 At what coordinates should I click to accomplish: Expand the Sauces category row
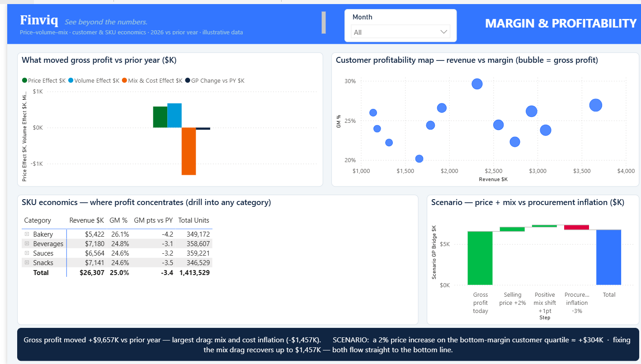pyautogui.click(x=27, y=253)
